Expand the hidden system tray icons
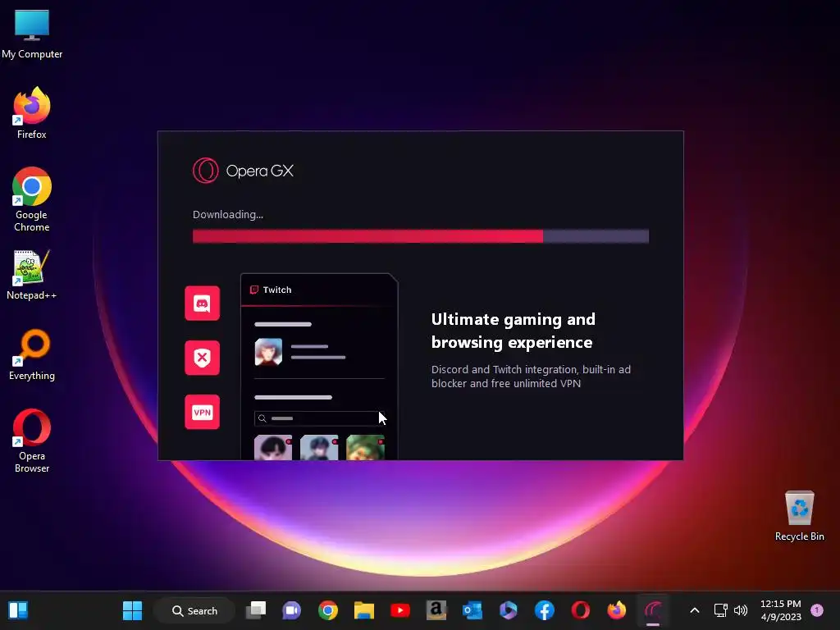This screenshot has width=840, height=630. (694, 610)
